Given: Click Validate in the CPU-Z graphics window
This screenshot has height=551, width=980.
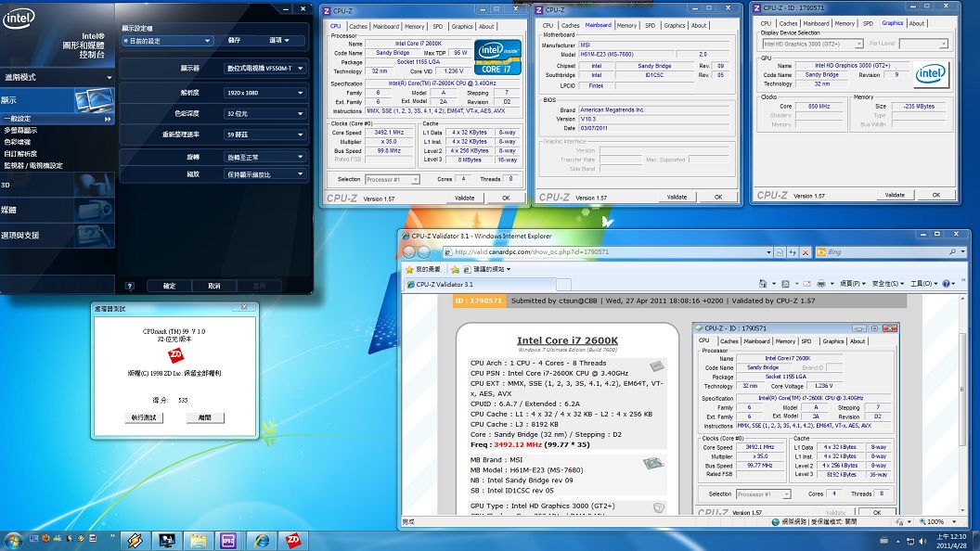Looking at the screenshot, I should click(895, 195).
